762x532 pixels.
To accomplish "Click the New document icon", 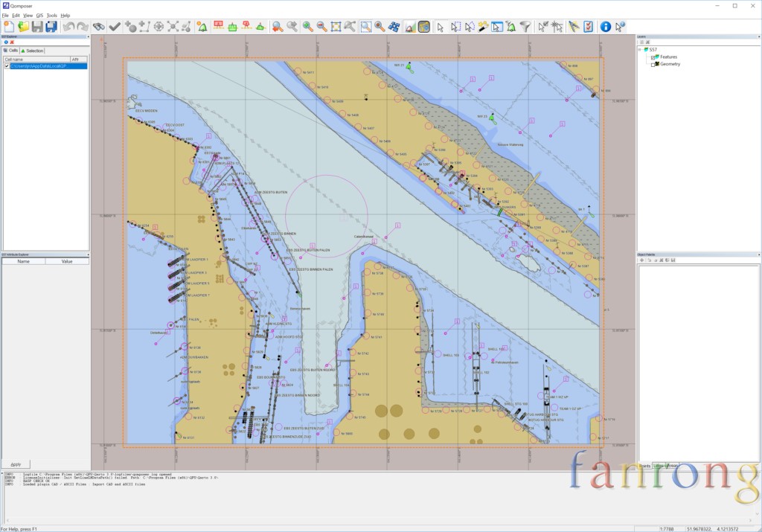I will click(x=9, y=27).
